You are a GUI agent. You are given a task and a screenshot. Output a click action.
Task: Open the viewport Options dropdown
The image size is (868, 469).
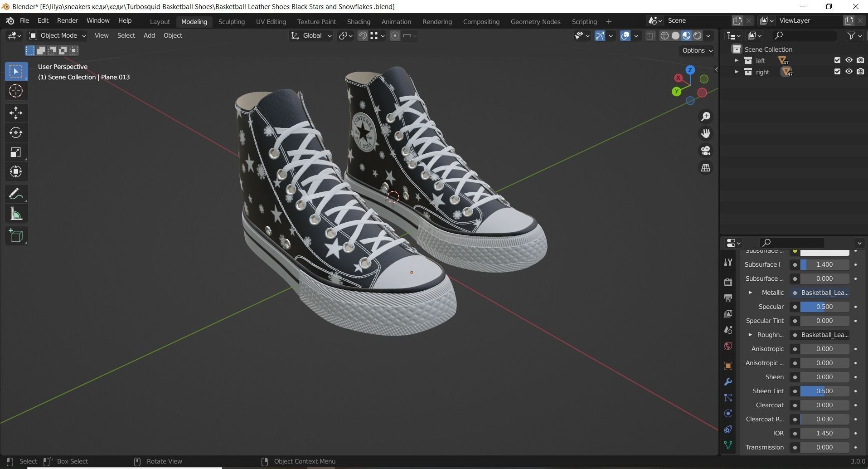click(697, 50)
